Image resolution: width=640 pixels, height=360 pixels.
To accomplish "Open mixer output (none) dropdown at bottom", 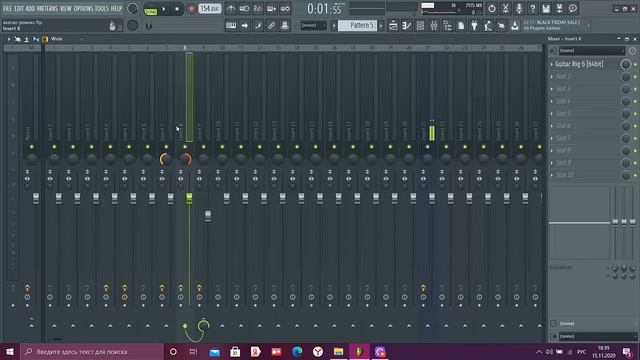I will [598, 336].
